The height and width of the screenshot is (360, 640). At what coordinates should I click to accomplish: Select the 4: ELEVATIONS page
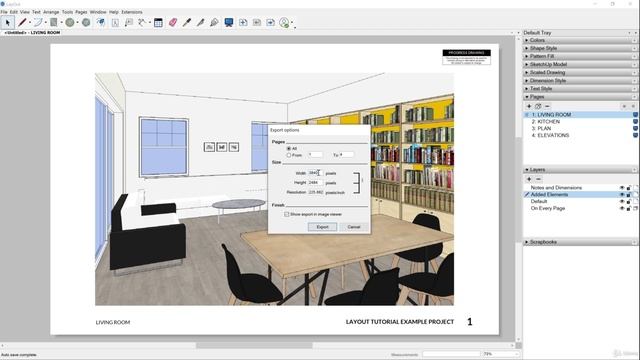[550, 135]
